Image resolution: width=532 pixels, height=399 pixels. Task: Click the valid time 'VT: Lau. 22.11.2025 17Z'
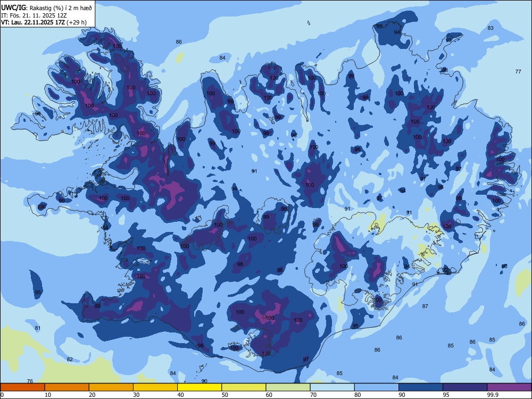(33, 22)
